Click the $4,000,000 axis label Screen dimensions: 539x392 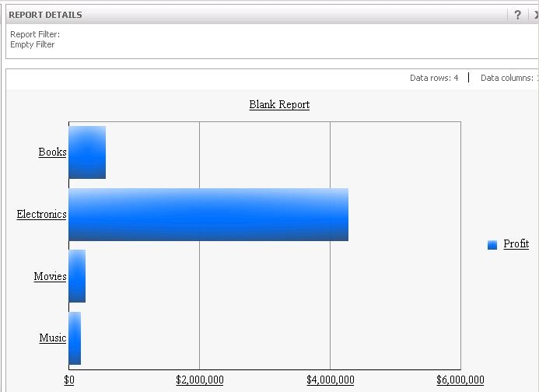pyautogui.click(x=331, y=380)
